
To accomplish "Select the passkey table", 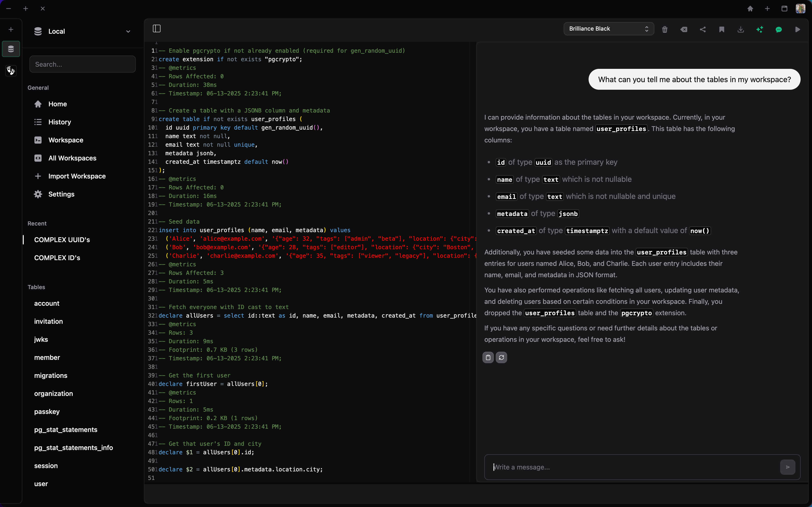I will tap(47, 412).
